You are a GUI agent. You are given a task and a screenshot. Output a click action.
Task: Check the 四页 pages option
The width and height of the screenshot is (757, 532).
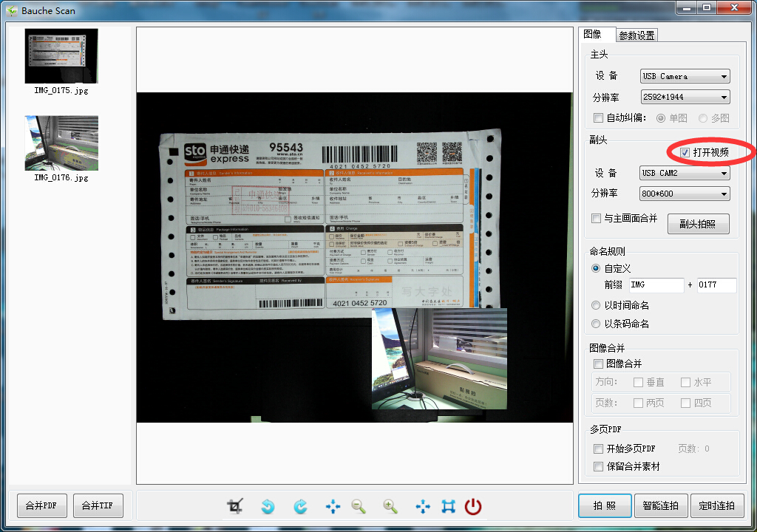tap(685, 403)
